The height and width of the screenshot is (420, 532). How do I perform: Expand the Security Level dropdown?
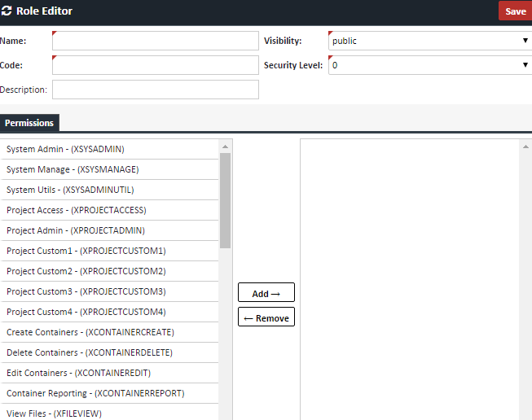coord(429,65)
